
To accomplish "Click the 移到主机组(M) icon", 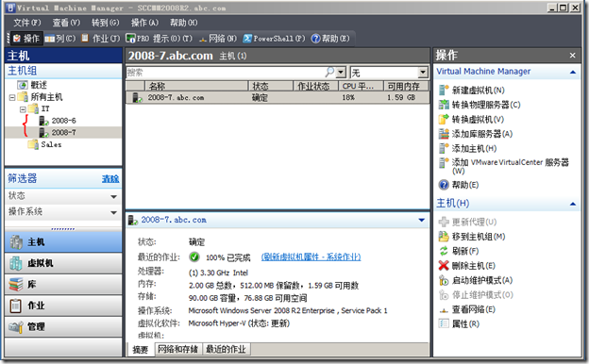I will point(444,237).
